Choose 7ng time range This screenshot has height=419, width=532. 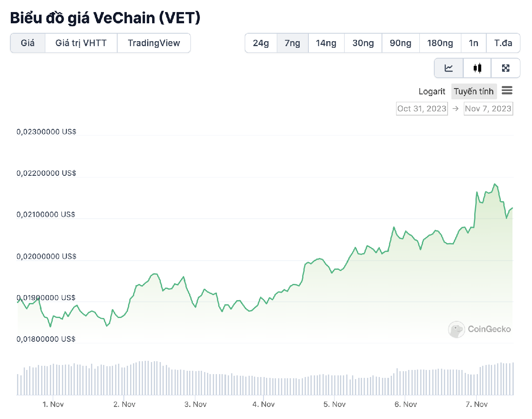point(293,43)
